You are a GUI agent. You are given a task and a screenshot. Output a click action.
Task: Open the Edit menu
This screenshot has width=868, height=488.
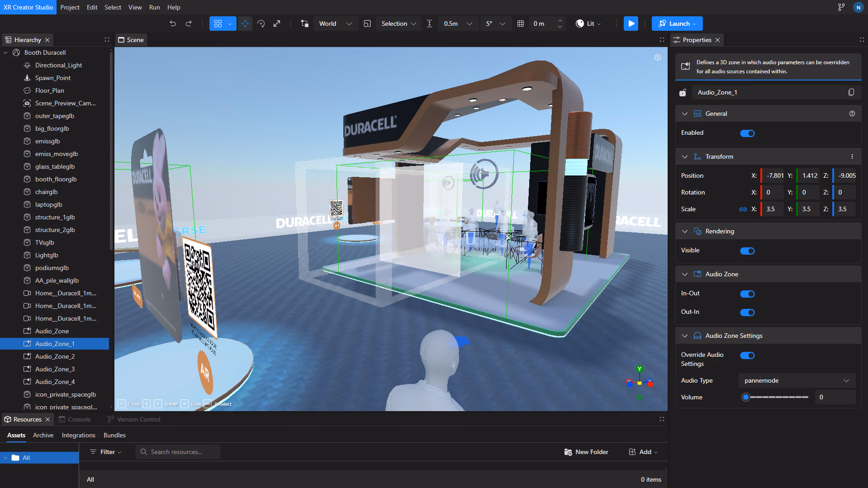pyautogui.click(x=92, y=7)
